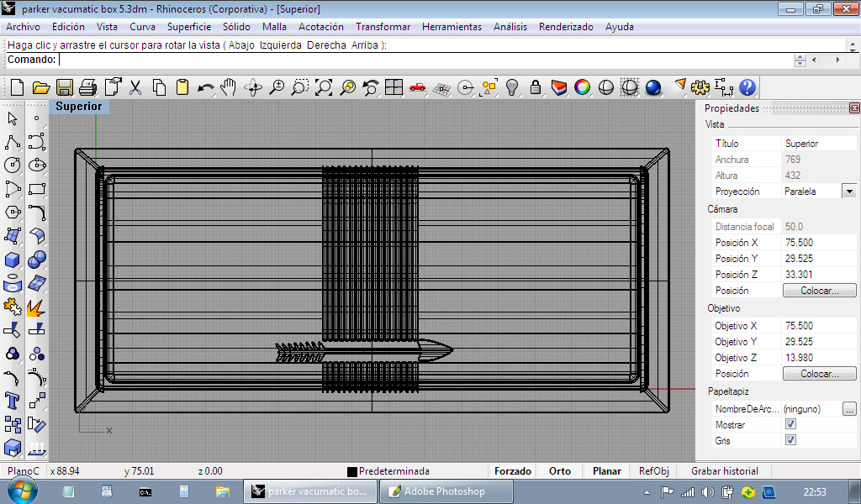Click the padlock Lock objects icon
The image size is (861, 504).
pos(536,87)
